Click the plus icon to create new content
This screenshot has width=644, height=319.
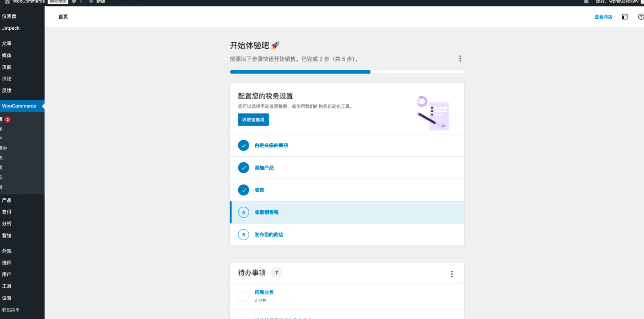(x=91, y=2)
